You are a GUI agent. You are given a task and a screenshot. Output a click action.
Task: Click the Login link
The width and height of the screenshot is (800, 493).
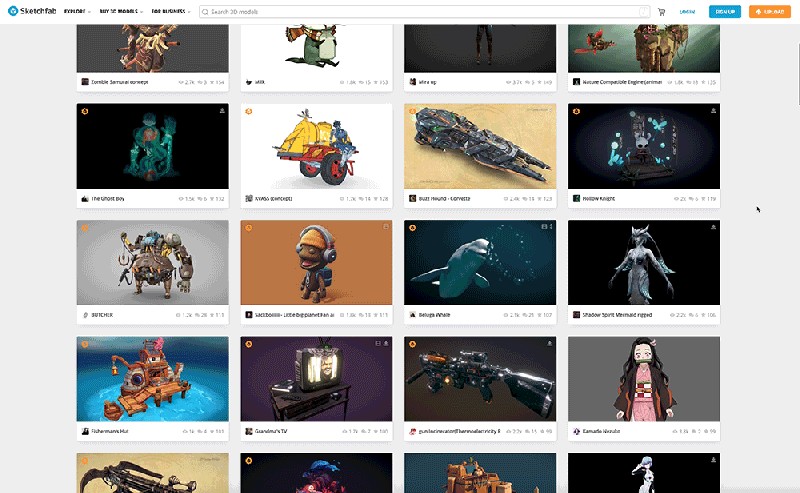[687, 12]
